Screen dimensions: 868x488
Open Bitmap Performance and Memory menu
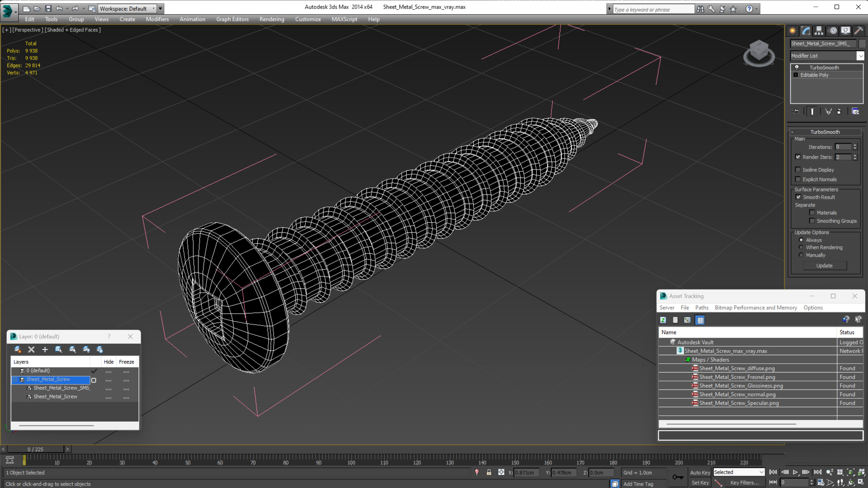tap(756, 307)
